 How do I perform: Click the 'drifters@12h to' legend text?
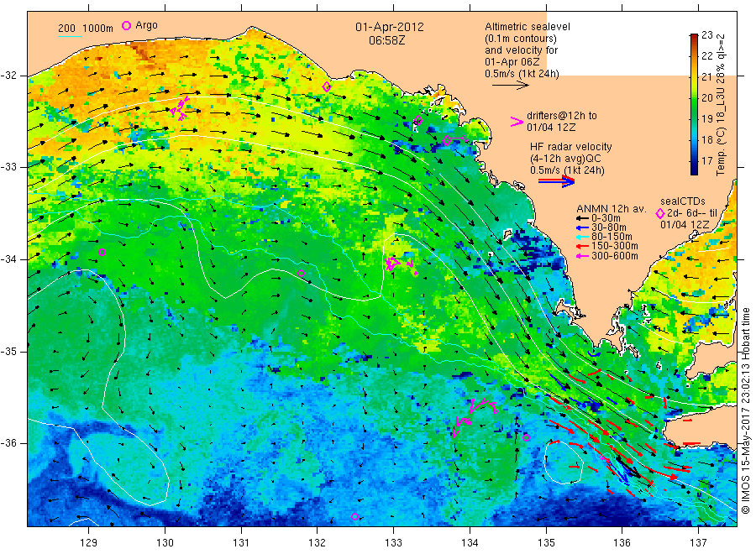[x=562, y=116]
